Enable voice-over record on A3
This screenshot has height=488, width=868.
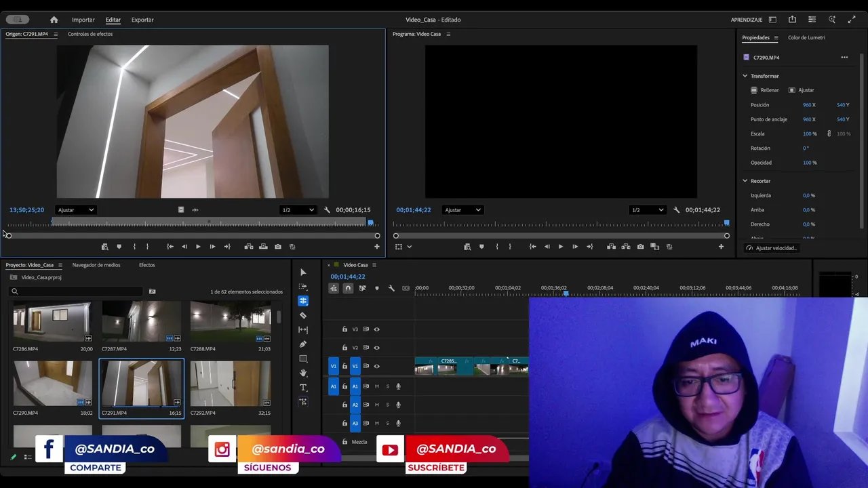coord(398,423)
